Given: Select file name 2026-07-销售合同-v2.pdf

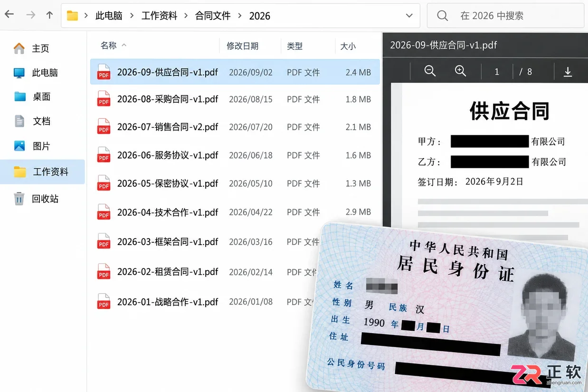Looking at the screenshot, I should (x=168, y=127).
